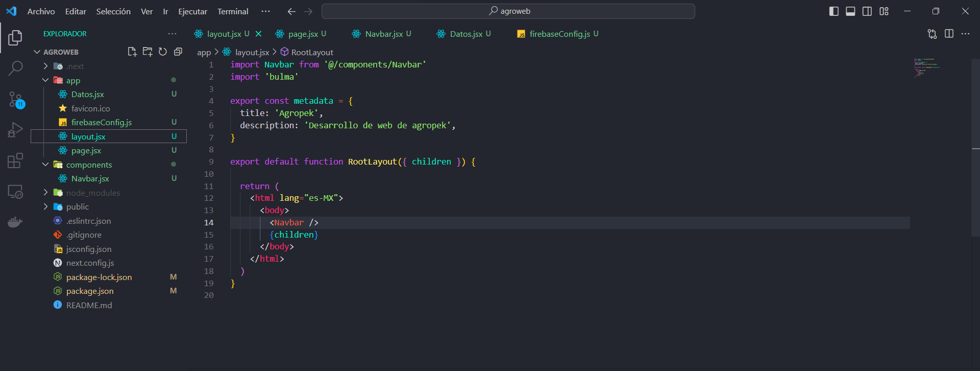This screenshot has width=980, height=371.
Task: Expand the node_modules folder
Action: [45, 193]
